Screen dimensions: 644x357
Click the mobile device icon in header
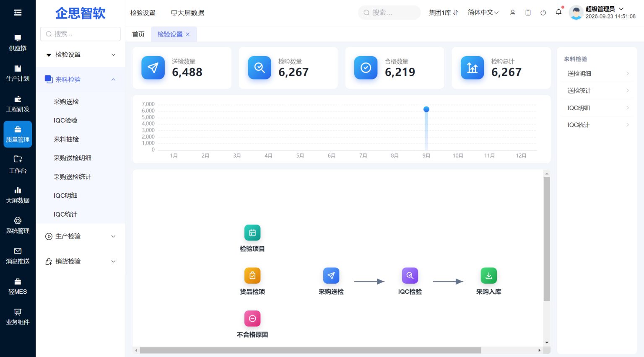528,13
